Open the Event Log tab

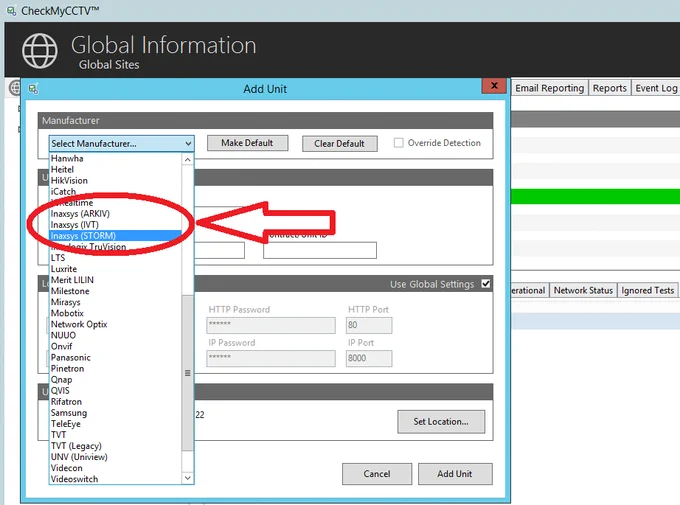click(x=656, y=88)
